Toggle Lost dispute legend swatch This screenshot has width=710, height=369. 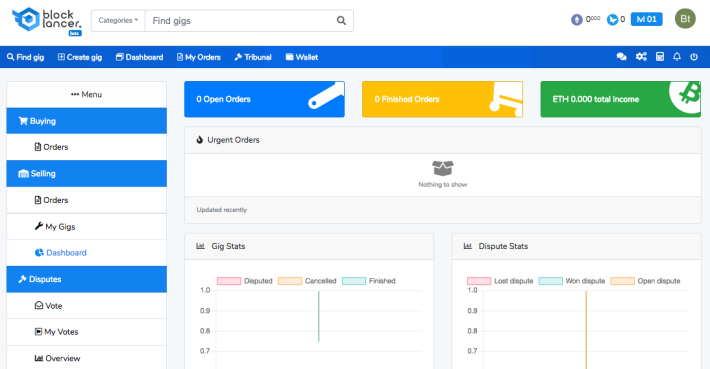tap(479, 281)
